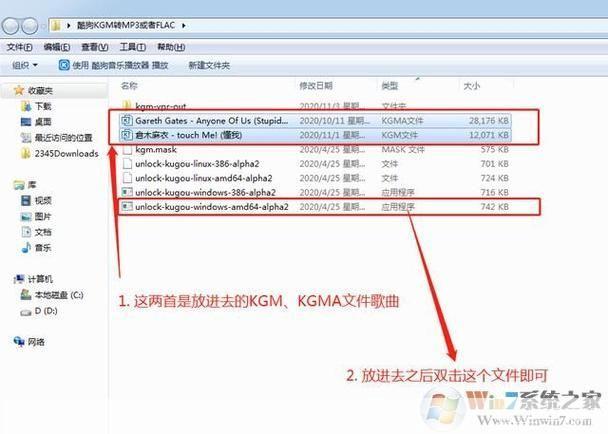Select unlock-kugou-windows-amd64-alpha2 application icon

[127, 207]
